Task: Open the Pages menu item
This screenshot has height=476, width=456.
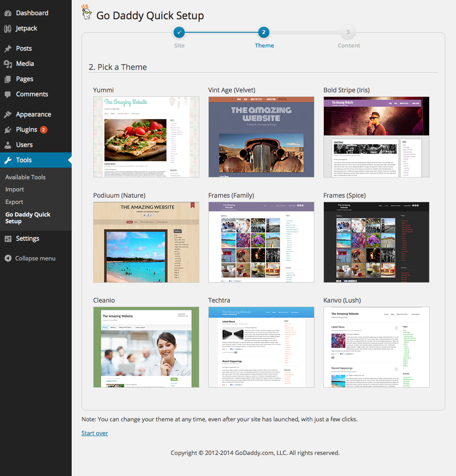Action: click(25, 79)
